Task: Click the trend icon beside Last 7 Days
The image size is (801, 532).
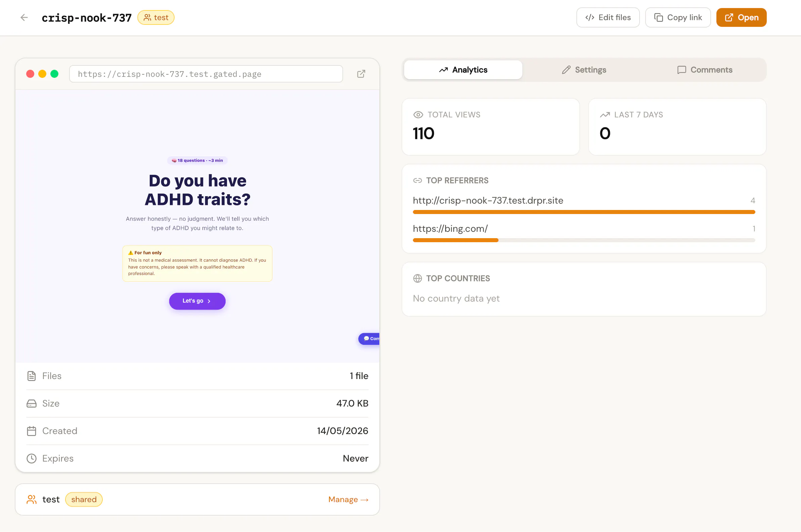Action: (605, 115)
